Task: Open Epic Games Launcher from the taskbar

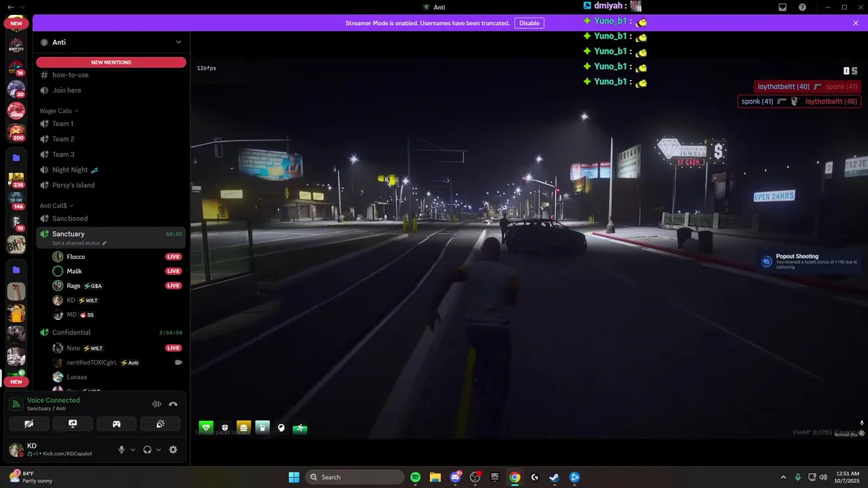Action: (x=495, y=477)
